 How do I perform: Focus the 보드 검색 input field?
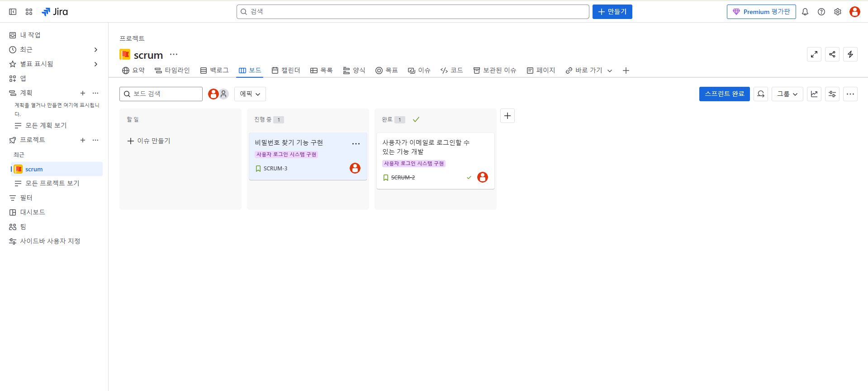(161, 94)
